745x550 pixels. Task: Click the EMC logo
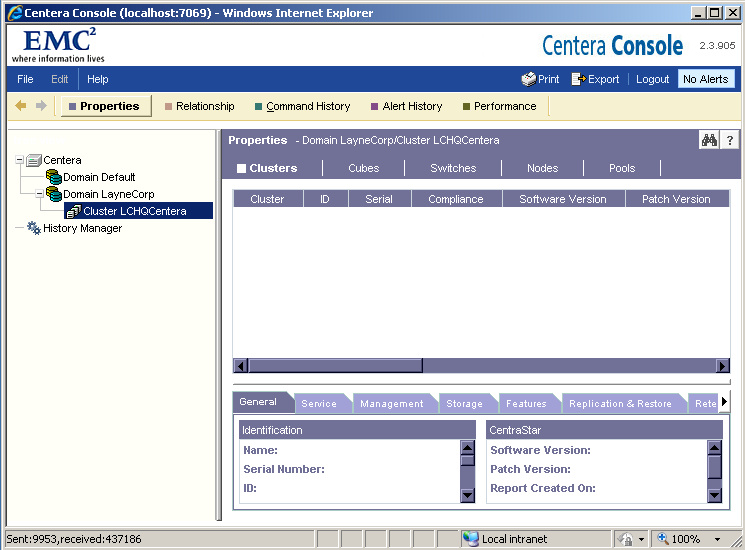[58, 46]
